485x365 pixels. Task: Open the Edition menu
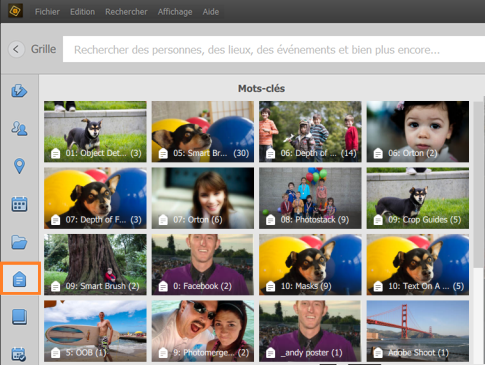82,12
